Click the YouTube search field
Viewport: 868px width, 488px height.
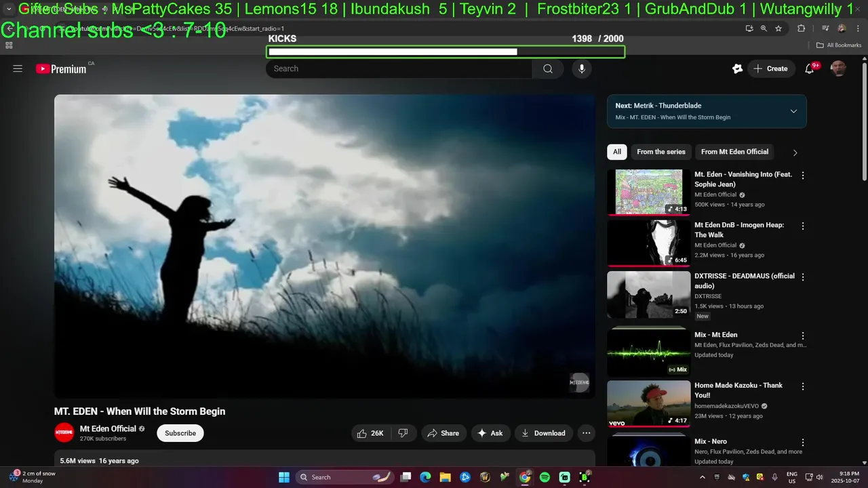[399, 68]
